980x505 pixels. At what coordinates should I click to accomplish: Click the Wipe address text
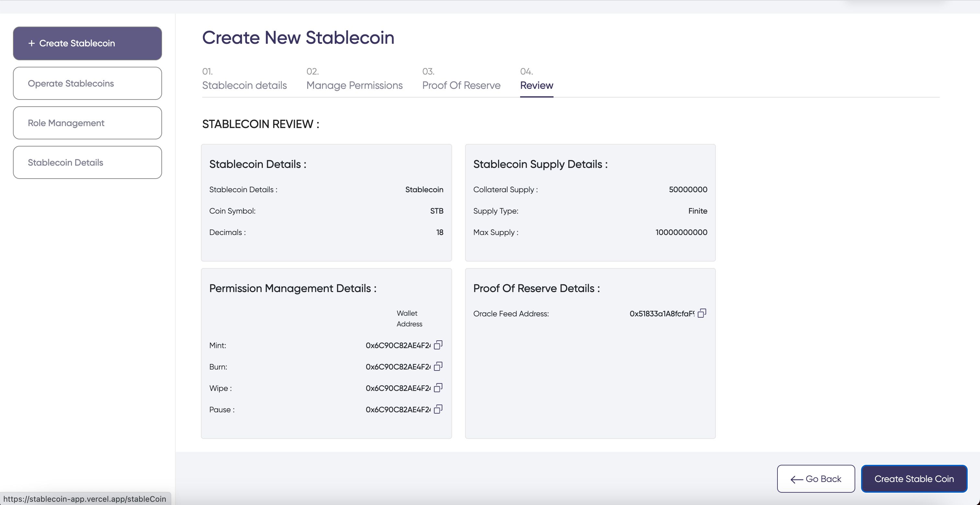[x=398, y=388]
